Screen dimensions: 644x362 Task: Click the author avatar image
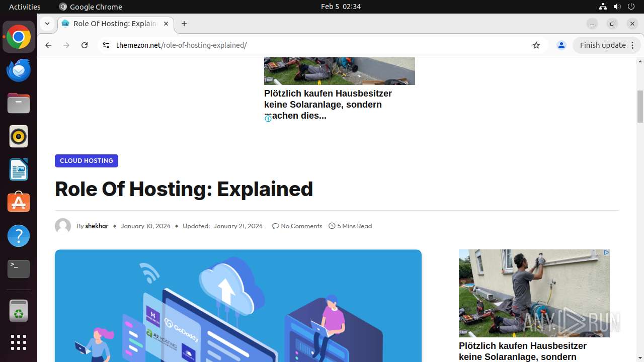click(x=63, y=226)
